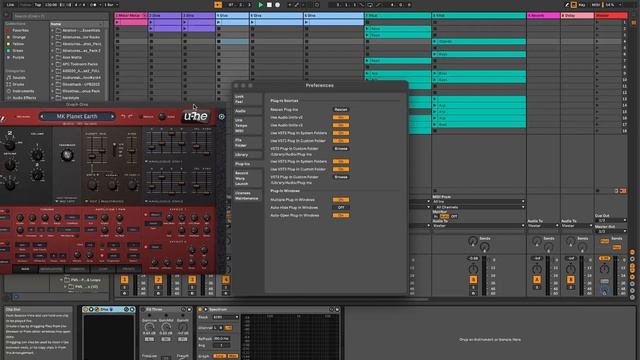Screen dimensions: 640x360
Task: Toggle Use Audio Units v3
Action: point(340,125)
